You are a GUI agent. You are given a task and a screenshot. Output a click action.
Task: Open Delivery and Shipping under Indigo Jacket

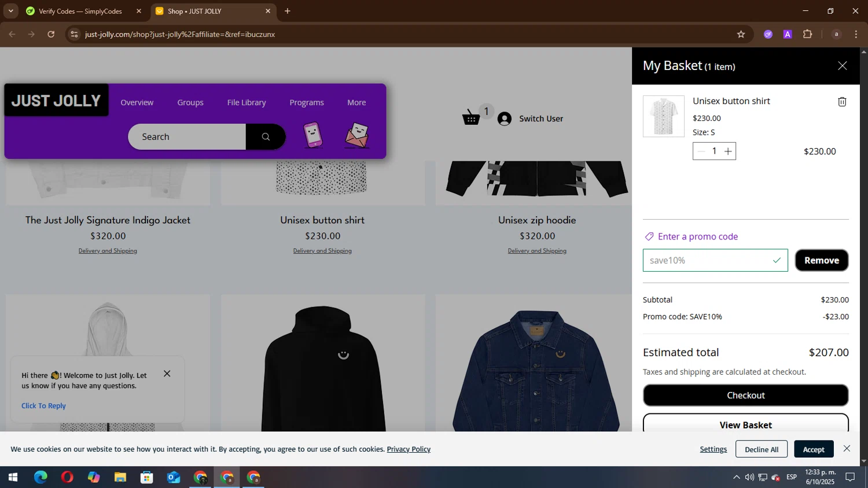click(x=108, y=250)
